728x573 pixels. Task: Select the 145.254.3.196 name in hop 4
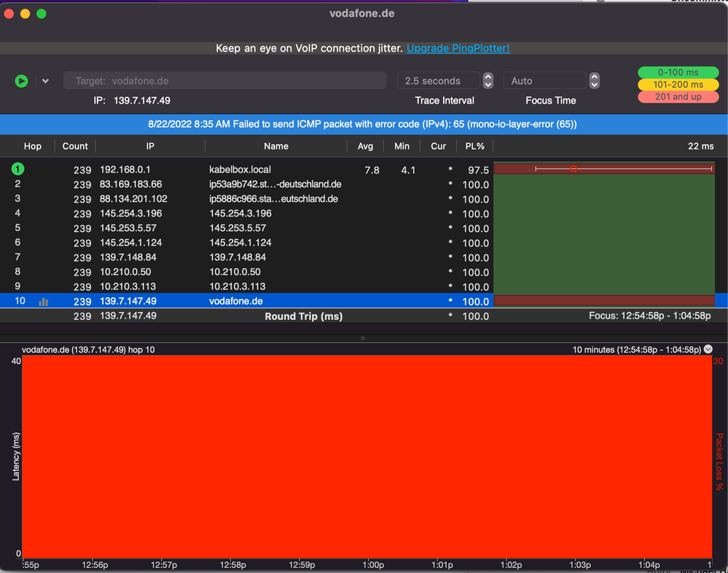click(240, 214)
